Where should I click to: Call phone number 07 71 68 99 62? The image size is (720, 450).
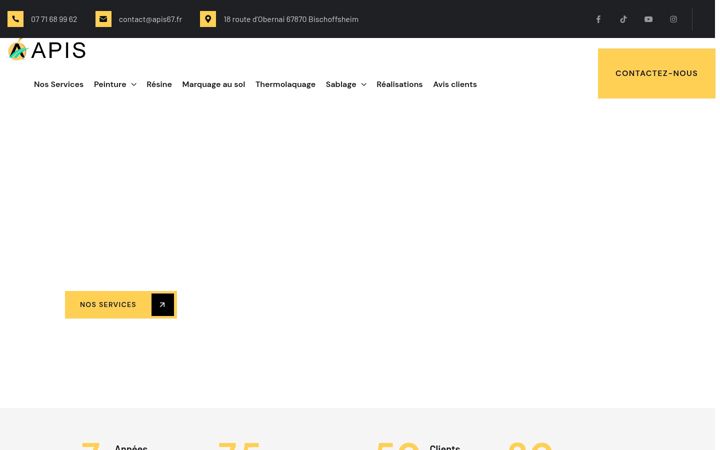coord(54,19)
